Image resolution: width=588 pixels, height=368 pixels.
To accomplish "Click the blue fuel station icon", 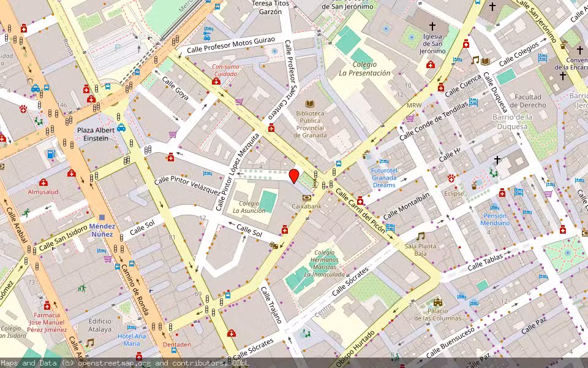I will pos(51,154).
